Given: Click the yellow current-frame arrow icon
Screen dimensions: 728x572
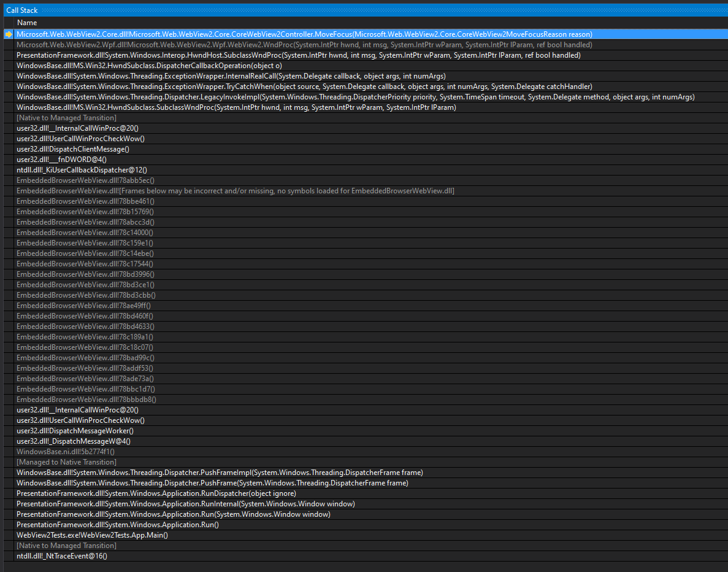Looking at the screenshot, I should 9,34.
